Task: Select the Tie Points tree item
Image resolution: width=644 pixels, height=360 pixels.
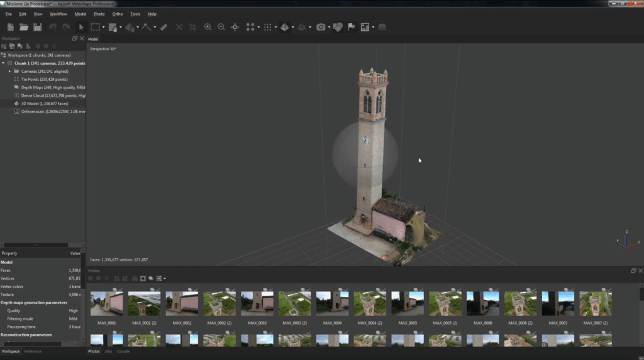Action: point(45,79)
